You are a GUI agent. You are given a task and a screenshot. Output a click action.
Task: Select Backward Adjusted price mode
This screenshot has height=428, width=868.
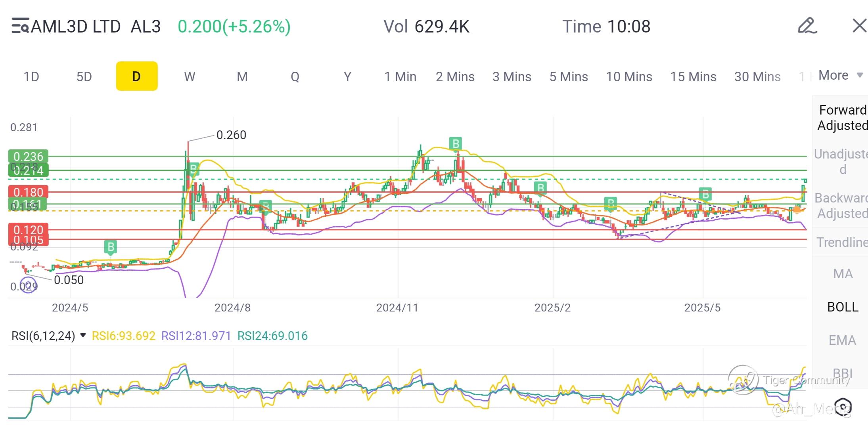842,205
